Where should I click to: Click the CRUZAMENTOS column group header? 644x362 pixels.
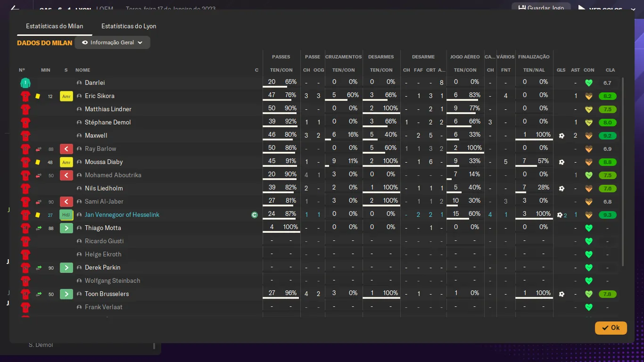(x=344, y=57)
